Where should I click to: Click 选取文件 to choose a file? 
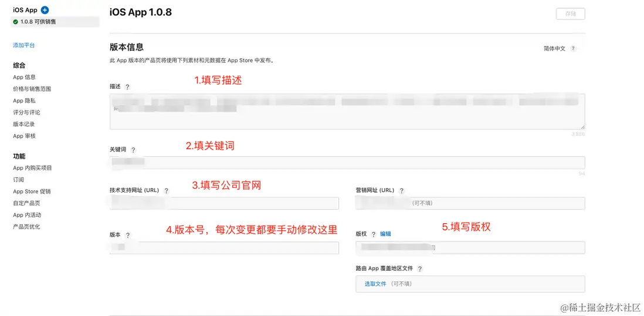pyautogui.click(x=375, y=284)
